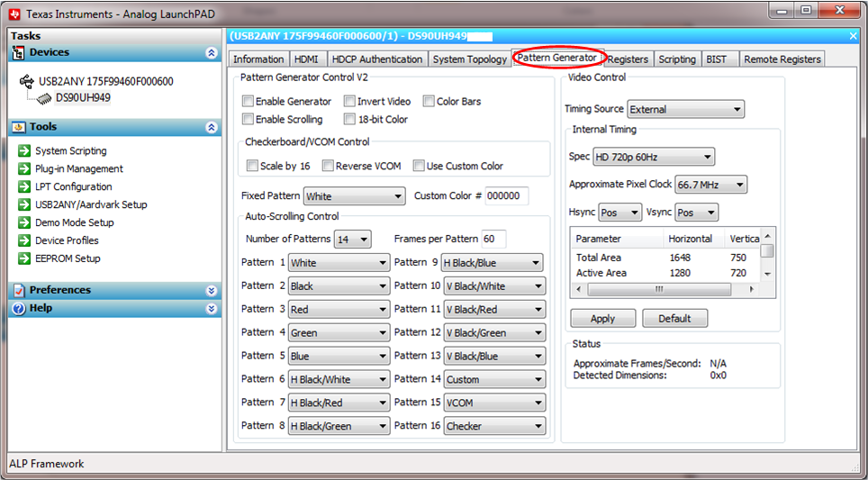This screenshot has width=868, height=480.
Task: Check the Reverse VCOM option
Action: [329, 166]
